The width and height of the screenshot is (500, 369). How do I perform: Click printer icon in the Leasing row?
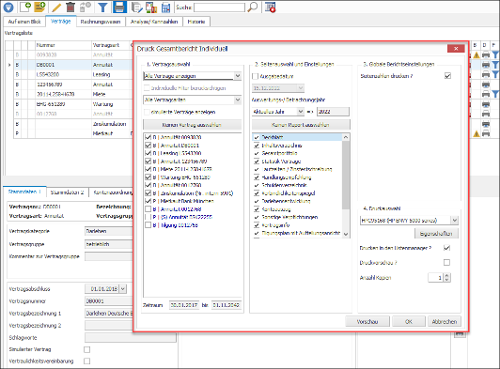click(x=486, y=74)
